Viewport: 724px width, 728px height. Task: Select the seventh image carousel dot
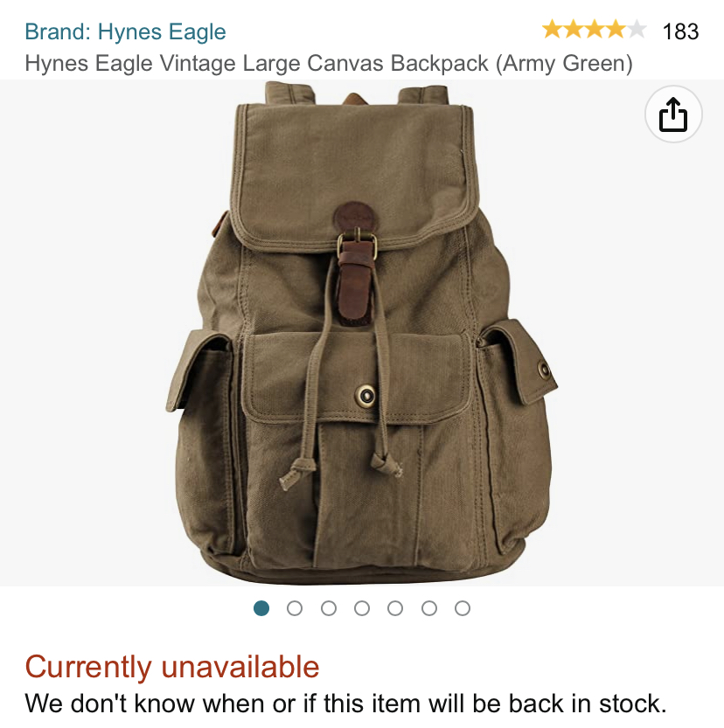tap(463, 607)
